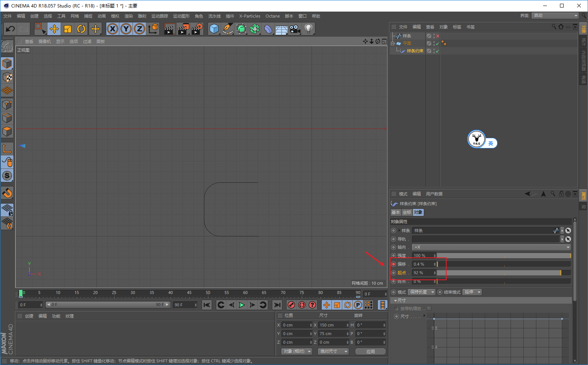Add a floor environment object
Viewport: 588px width, 365px height.
pos(282,29)
